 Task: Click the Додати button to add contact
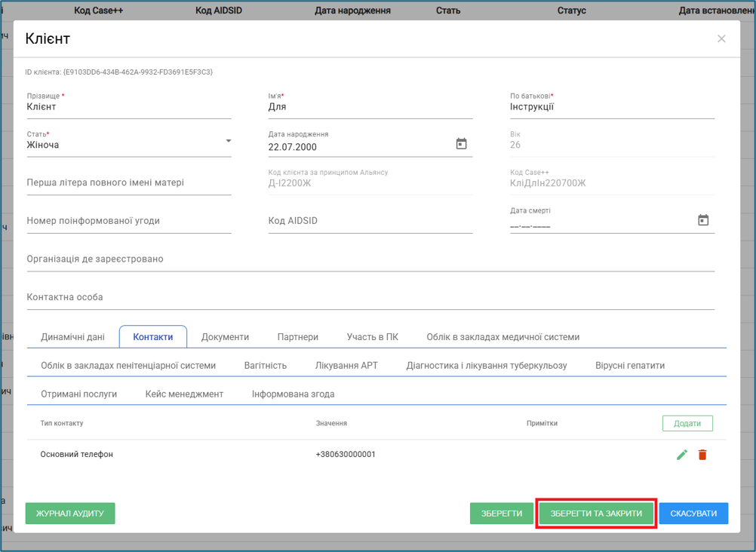point(687,423)
